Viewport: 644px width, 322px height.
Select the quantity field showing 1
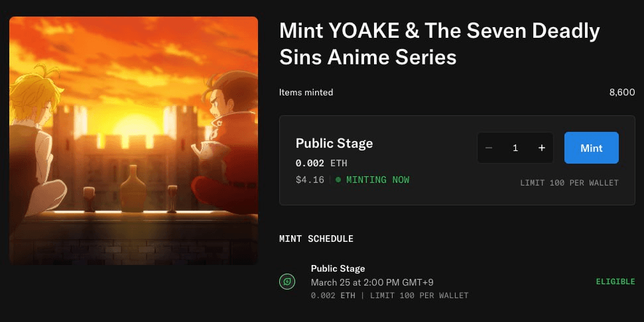(515, 148)
